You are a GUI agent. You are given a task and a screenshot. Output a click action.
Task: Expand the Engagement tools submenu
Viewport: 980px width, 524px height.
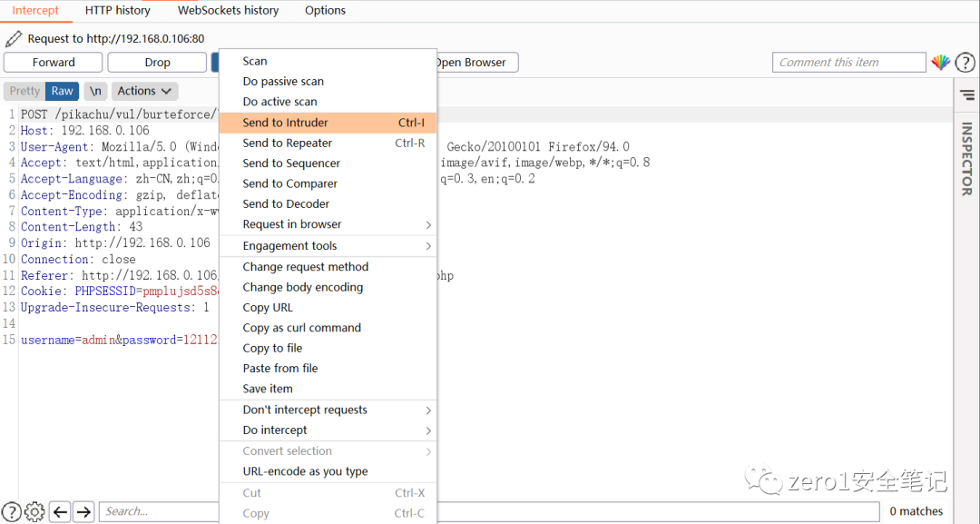328,246
